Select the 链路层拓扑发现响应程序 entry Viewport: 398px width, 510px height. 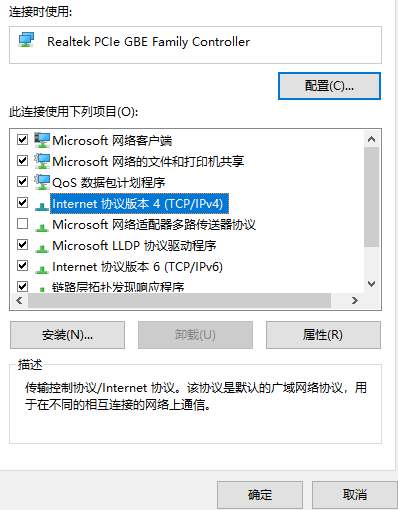(x=118, y=287)
